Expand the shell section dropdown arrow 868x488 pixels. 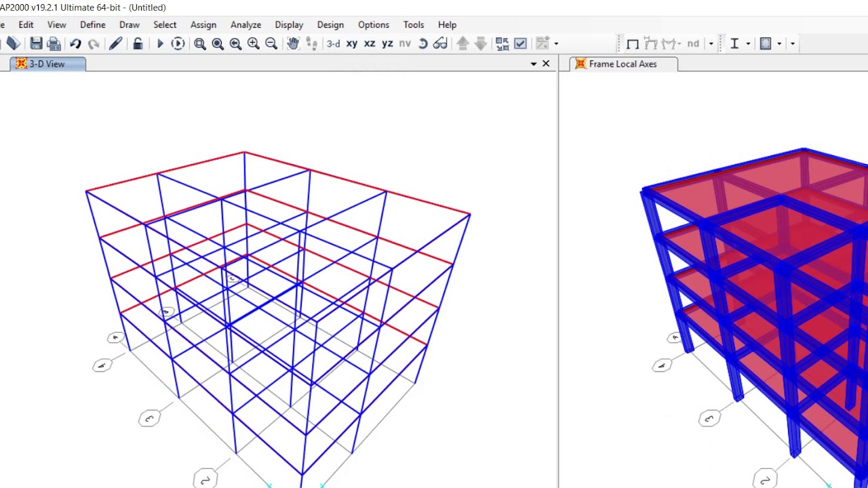coord(779,43)
